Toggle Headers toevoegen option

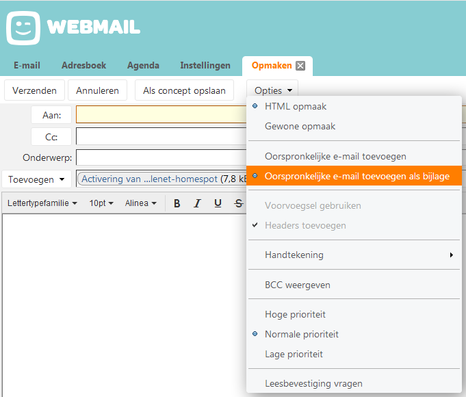tap(354, 226)
